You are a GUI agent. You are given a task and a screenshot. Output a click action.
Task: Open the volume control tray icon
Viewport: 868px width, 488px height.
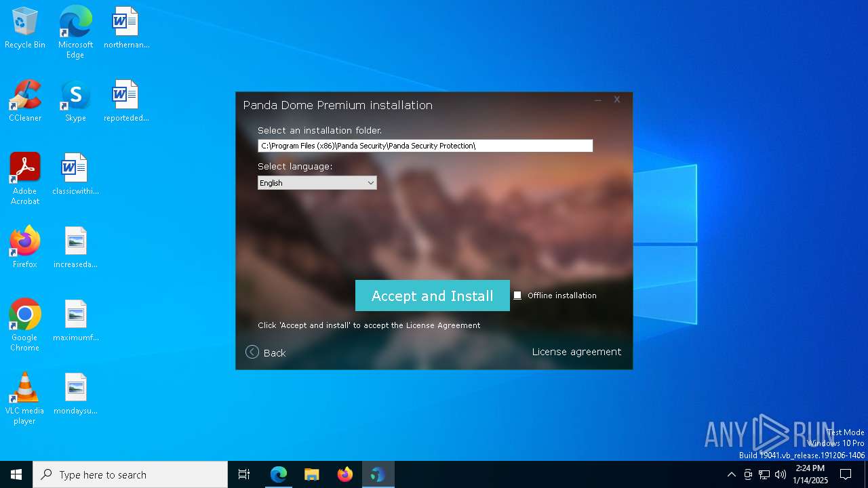tap(781, 474)
